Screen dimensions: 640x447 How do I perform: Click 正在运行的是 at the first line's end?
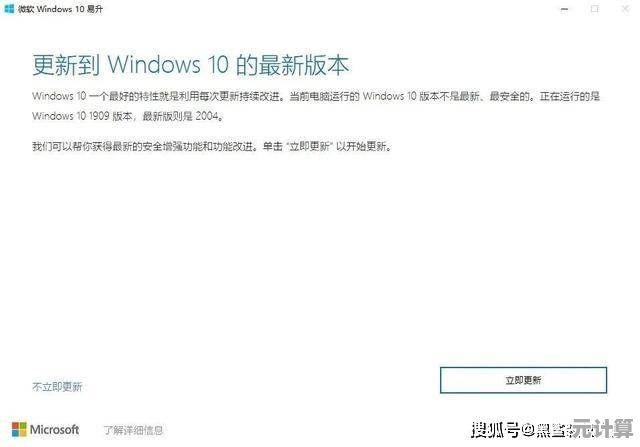coord(569,96)
